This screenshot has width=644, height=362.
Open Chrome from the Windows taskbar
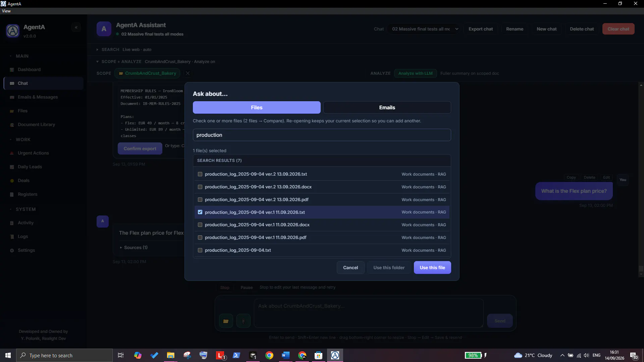coord(269,355)
